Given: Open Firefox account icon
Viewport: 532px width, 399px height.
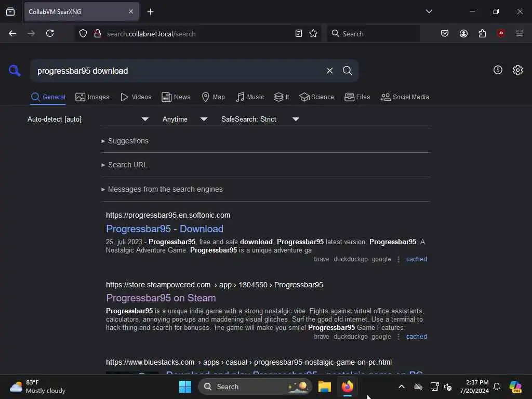Looking at the screenshot, I should tap(463, 33).
